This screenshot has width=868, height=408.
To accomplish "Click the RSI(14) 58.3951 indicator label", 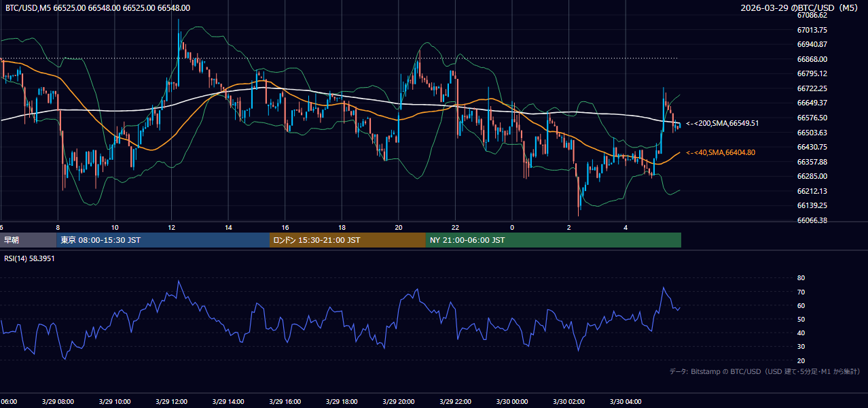I will [x=29, y=259].
